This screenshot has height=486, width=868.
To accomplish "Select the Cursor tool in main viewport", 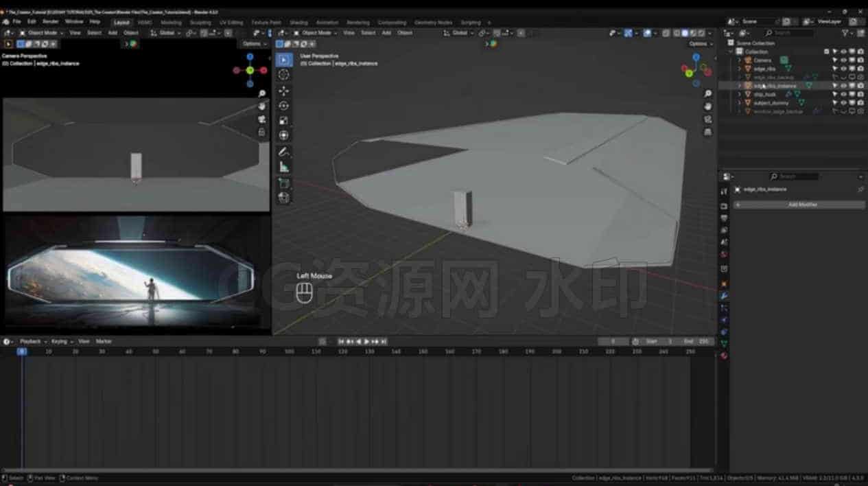I will (x=284, y=75).
